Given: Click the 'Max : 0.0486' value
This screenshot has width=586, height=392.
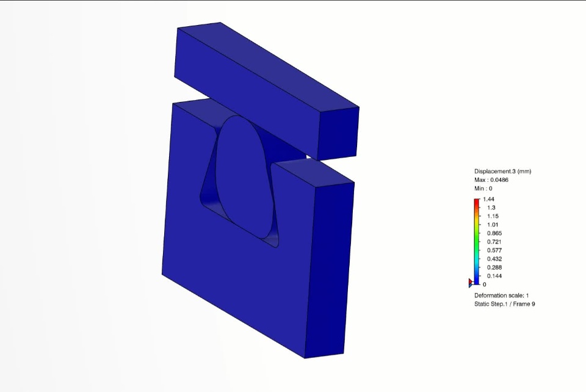Looking at the screenshot, I should pyautogui.click(x=491, y=180).
